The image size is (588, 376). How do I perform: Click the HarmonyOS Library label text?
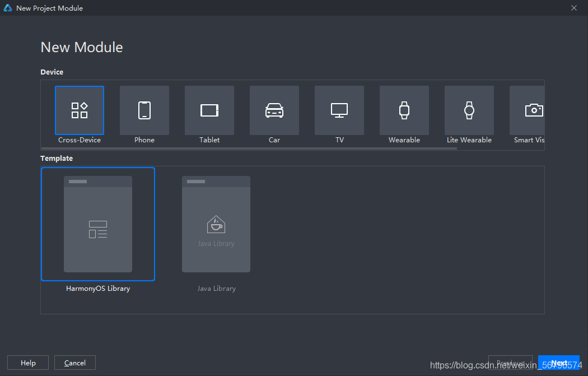(98, 289)
